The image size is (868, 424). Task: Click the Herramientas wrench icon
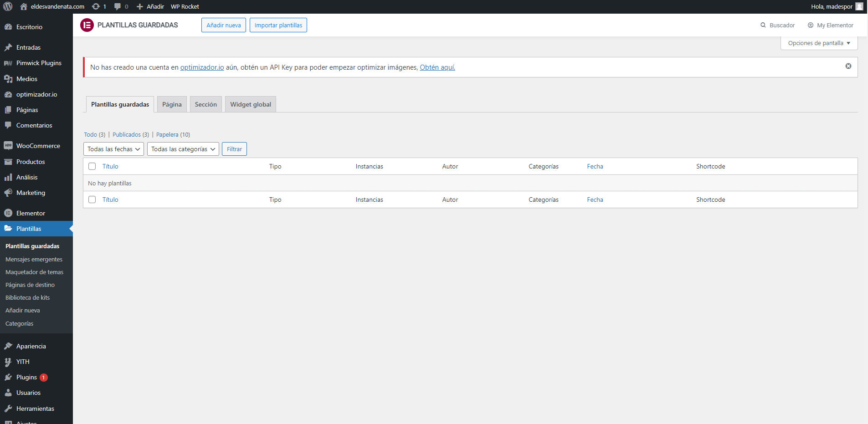point(8,409)
